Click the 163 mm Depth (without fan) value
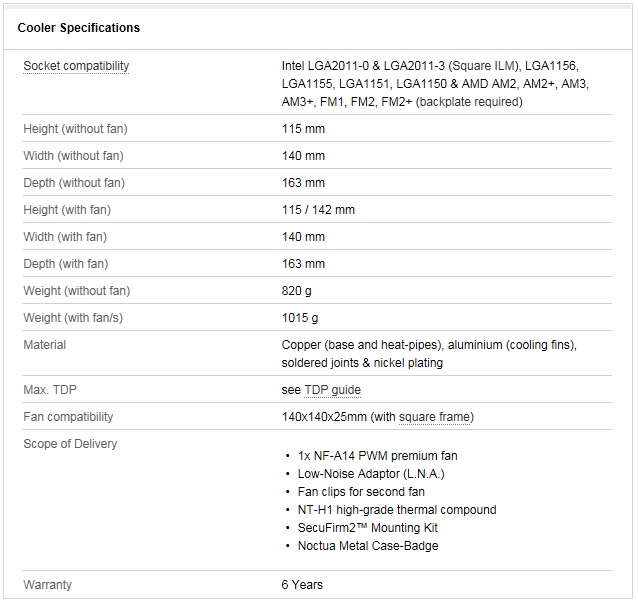Viewport: 638px width, 603px height. pos(303,183)
